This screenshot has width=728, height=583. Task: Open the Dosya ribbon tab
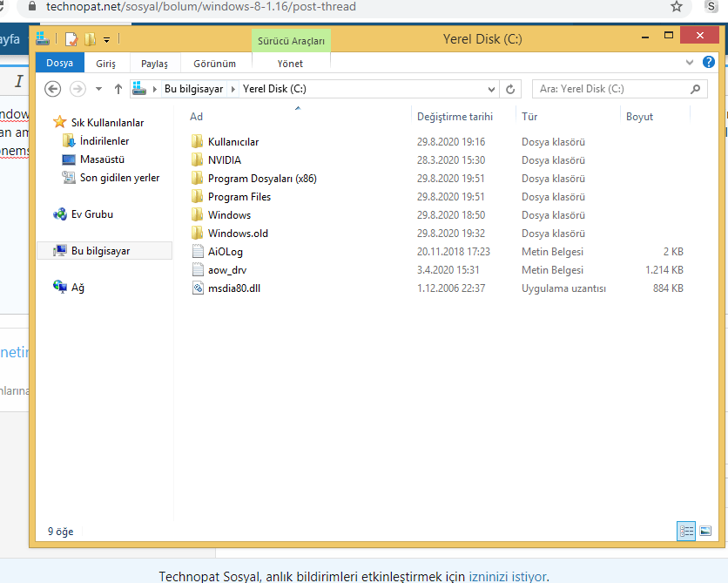[60, 63]
